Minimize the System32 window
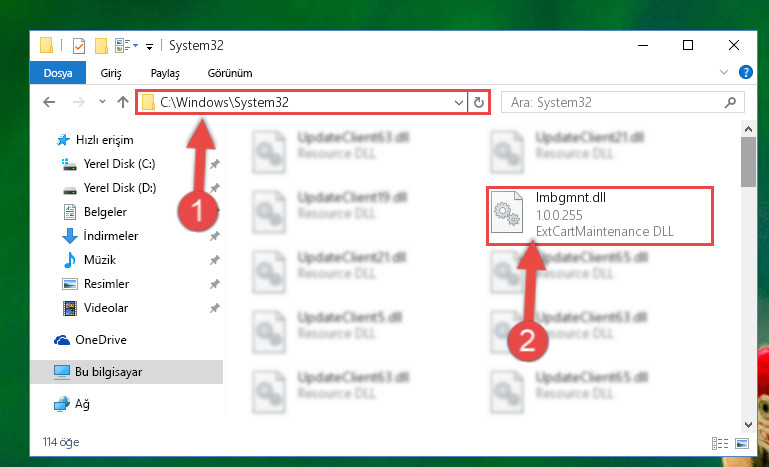Image resolution: width=769 pixels, height=467 pixels. [643, 46]
